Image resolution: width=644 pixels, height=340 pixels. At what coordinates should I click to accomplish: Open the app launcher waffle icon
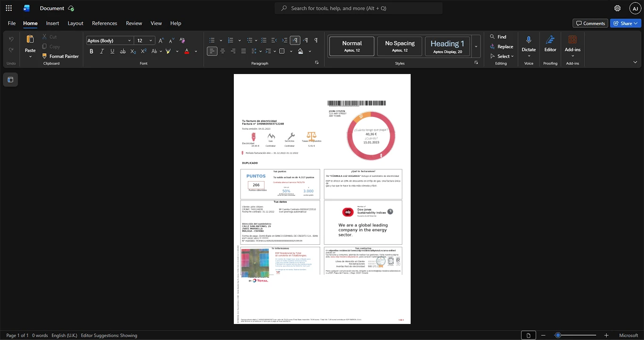(x=8, y=8)
